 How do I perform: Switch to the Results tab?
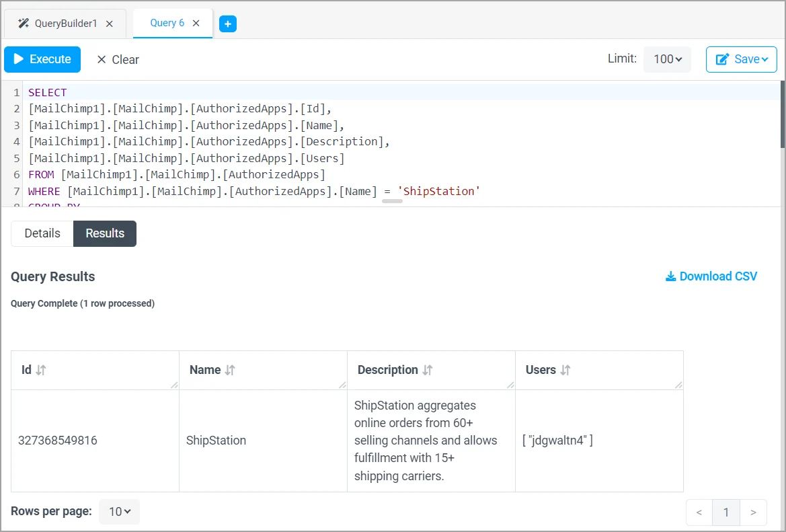click(105, 233)
